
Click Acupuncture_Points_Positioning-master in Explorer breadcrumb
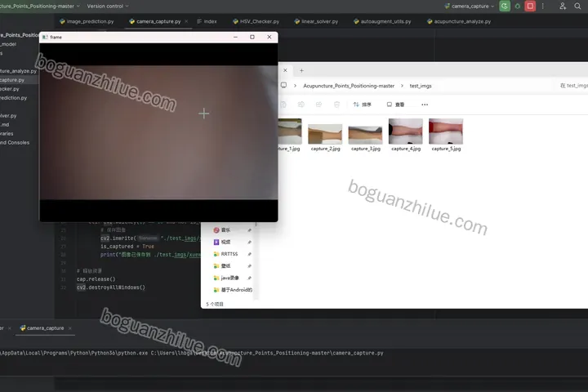click(349, 86)
